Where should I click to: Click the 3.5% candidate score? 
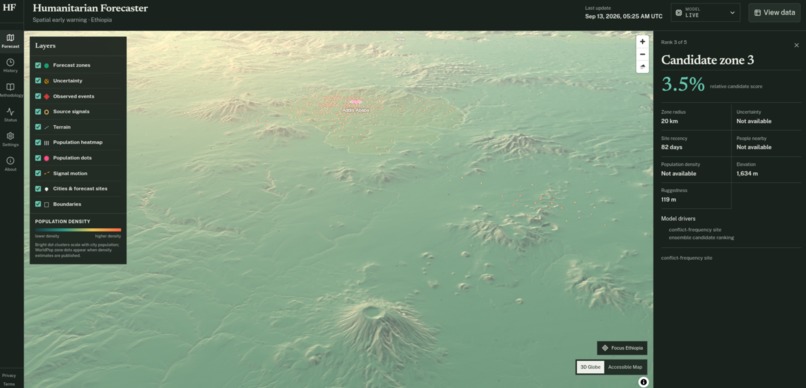click(683, 85)
